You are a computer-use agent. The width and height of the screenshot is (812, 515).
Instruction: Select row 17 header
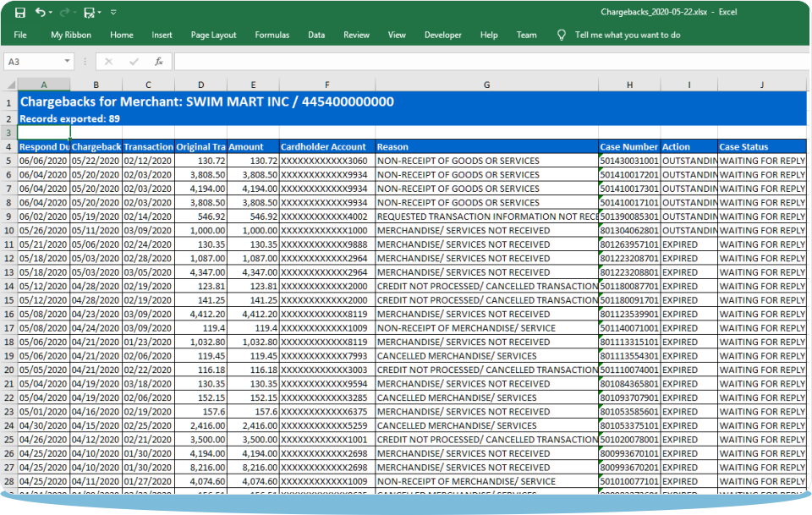(8, 328)
